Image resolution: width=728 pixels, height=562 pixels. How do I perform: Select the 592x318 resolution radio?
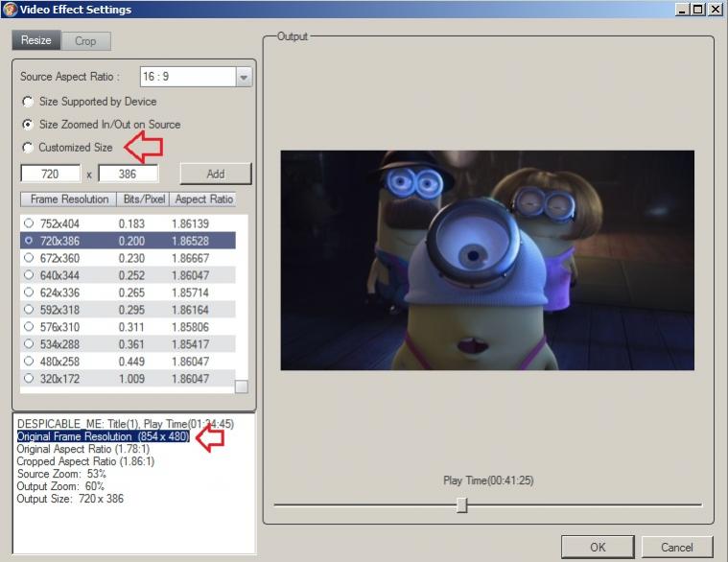[x=29, y=309]
